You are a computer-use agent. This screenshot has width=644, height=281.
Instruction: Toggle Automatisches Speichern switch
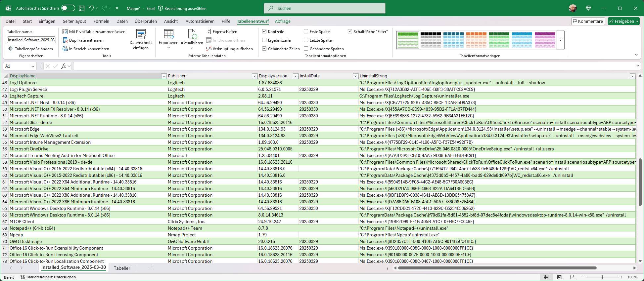click(68, 8)
